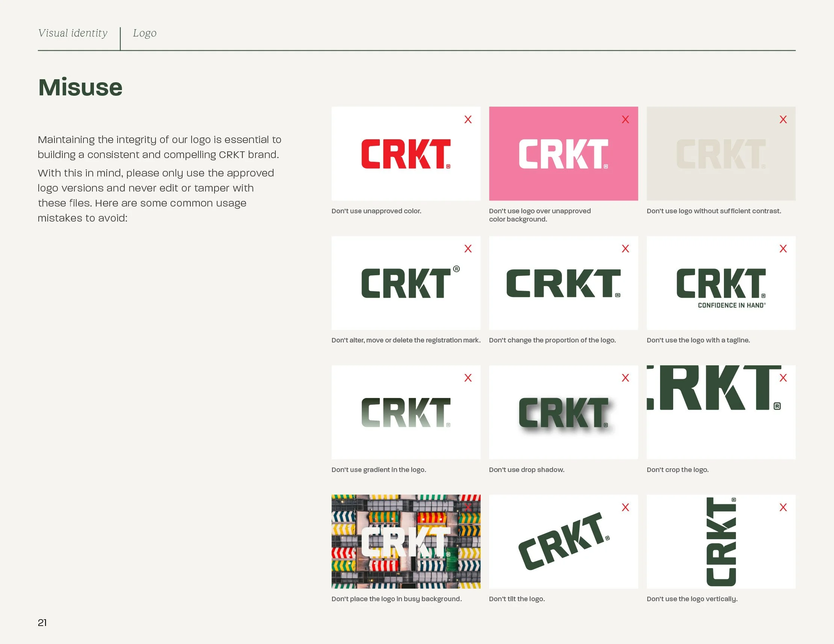This screenshot has height=644, width=834.
Task: Click the X on tilted logo tile
Action: coord(625,507)
